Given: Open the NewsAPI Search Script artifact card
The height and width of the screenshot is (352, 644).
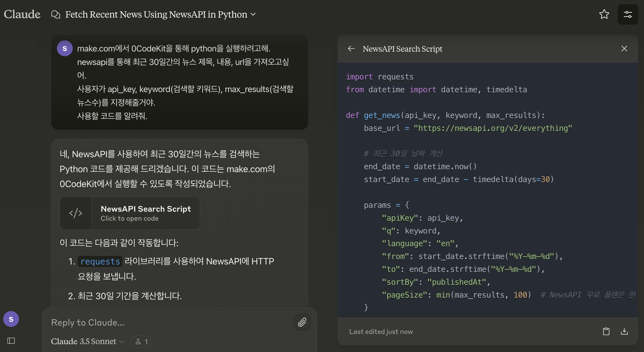Looking at the screenshot, I should (146, 213).
